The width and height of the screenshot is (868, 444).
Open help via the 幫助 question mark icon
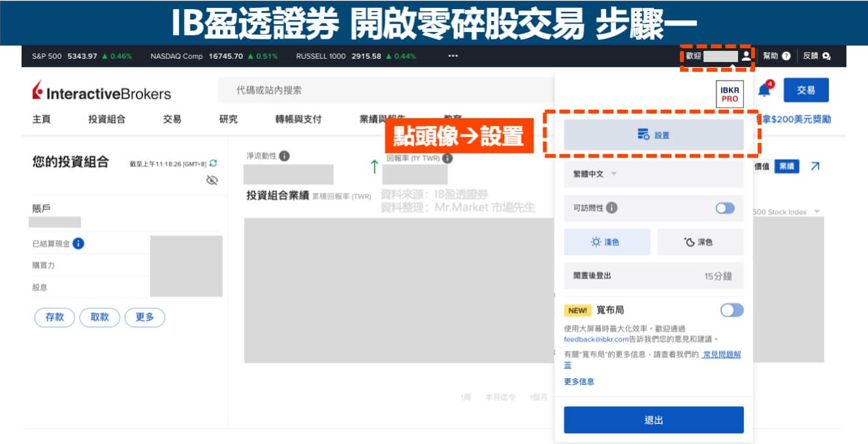coord(786,56)
